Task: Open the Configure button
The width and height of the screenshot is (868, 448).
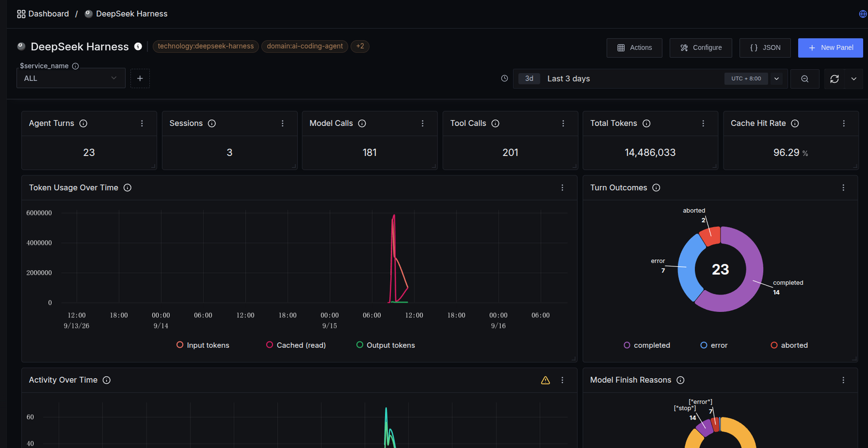Action: (x=701, y=48)
